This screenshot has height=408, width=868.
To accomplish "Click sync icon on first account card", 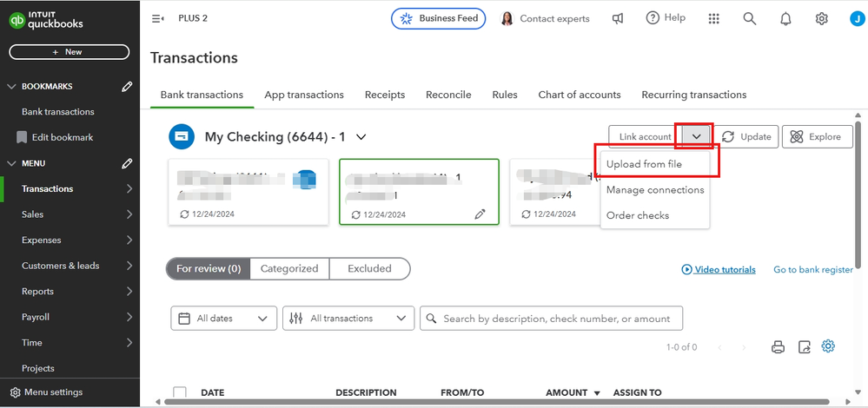I will coord(184,214).
